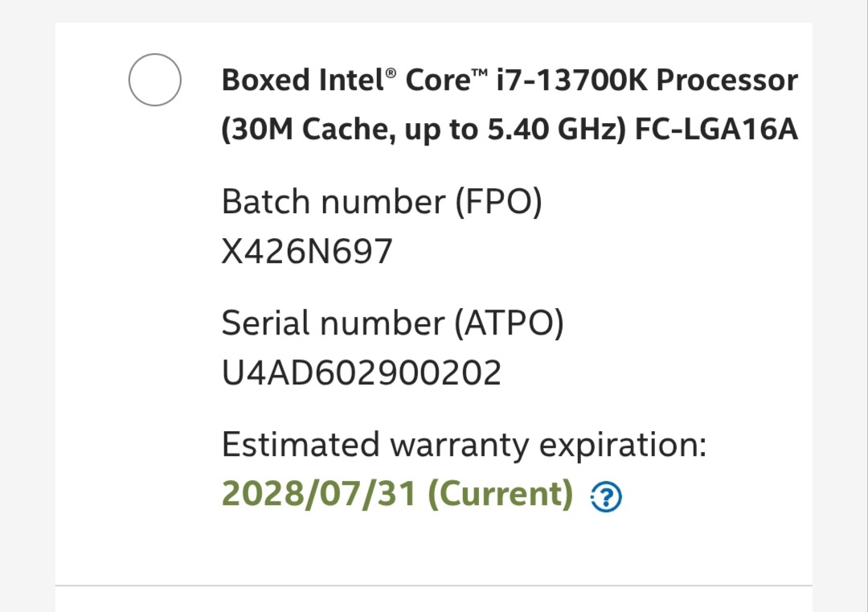Click the FC-LGA16A socket text

(716, 129)
